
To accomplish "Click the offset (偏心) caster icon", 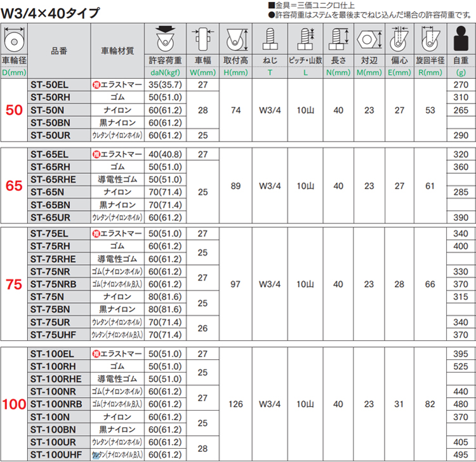I will point(399,40).
